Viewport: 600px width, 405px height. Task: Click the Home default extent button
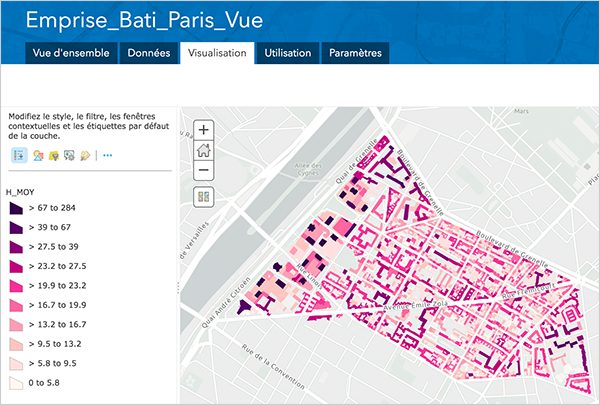pyautogui.click(x=204, y=150)
